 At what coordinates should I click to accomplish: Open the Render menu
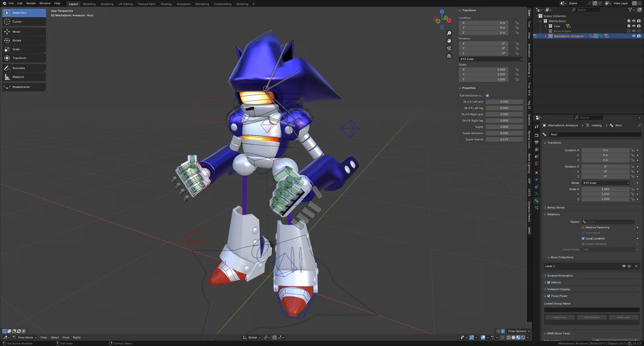coord(31,3)
